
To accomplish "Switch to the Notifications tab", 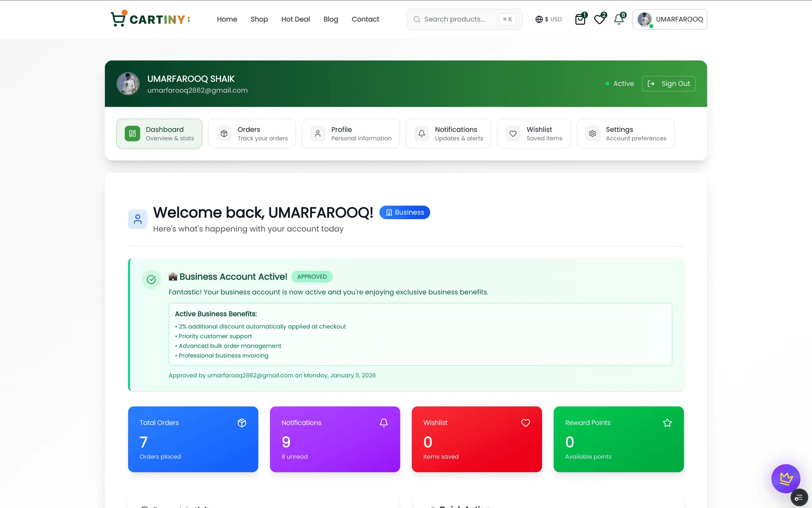I will pyautogui.click(x=448, y=134).
